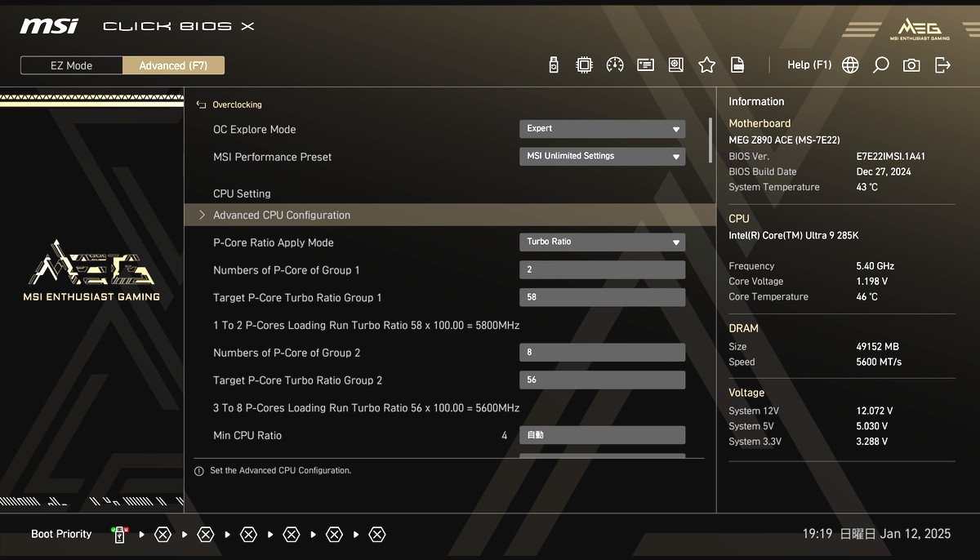Click the document file icon in toolbar
The image size is (980, 560).
pos(737,65)
